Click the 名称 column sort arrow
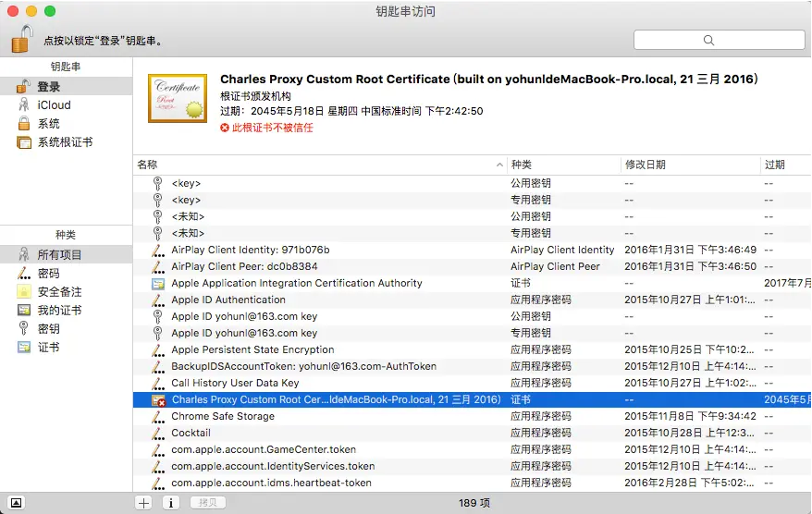Image resolution: width=812 pixels, height=514 pixels. (499, 165)
